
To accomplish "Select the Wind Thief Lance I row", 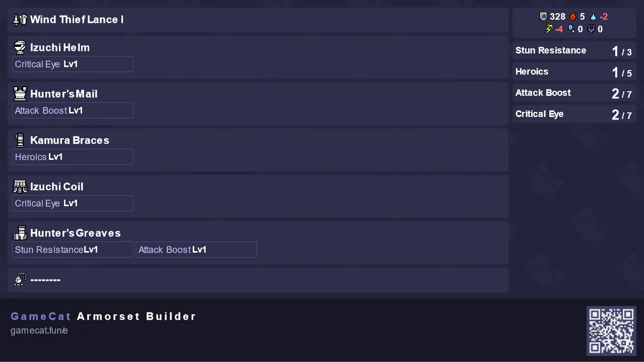I will (258, 20).
